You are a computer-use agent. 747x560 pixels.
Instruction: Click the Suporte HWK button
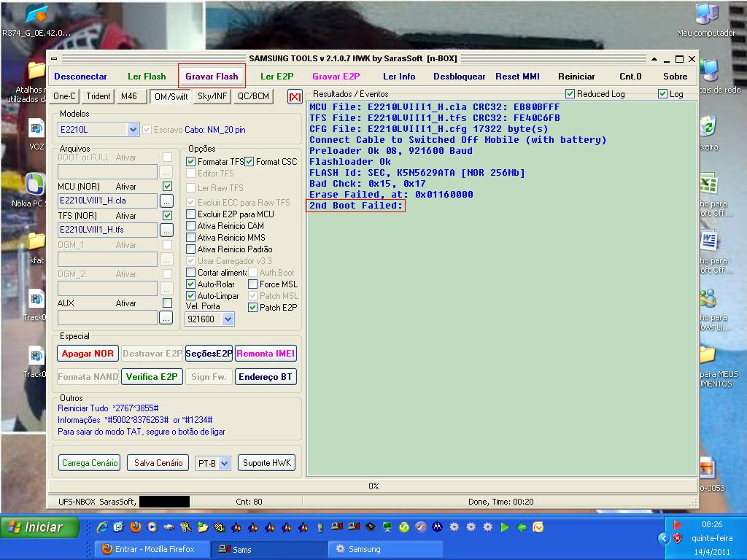click(x=267, y=463)
